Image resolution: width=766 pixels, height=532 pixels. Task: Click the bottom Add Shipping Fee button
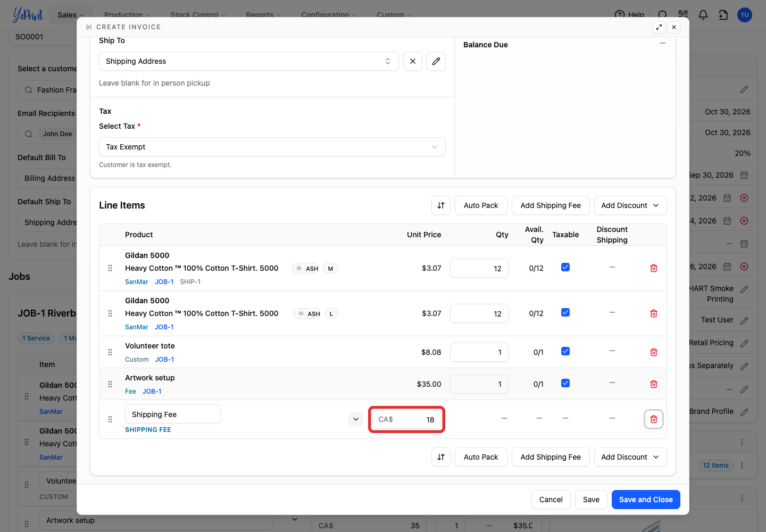point(551,457)
